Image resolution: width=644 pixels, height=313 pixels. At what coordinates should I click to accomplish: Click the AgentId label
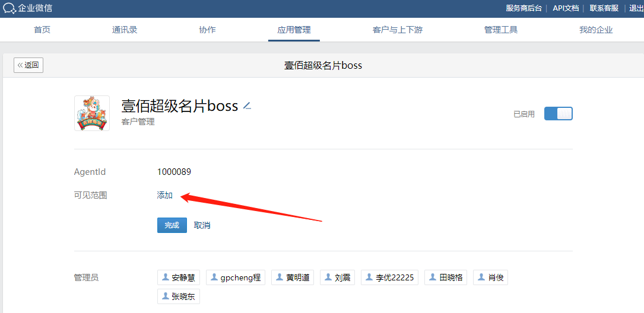pos(90,172)
